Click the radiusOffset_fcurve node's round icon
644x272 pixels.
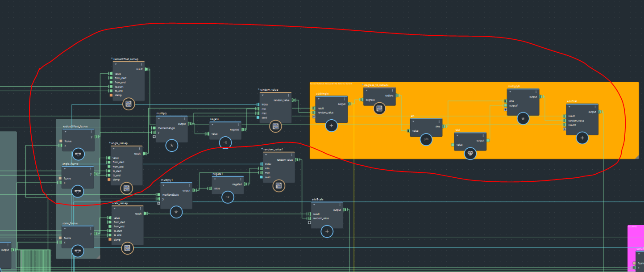78,154
